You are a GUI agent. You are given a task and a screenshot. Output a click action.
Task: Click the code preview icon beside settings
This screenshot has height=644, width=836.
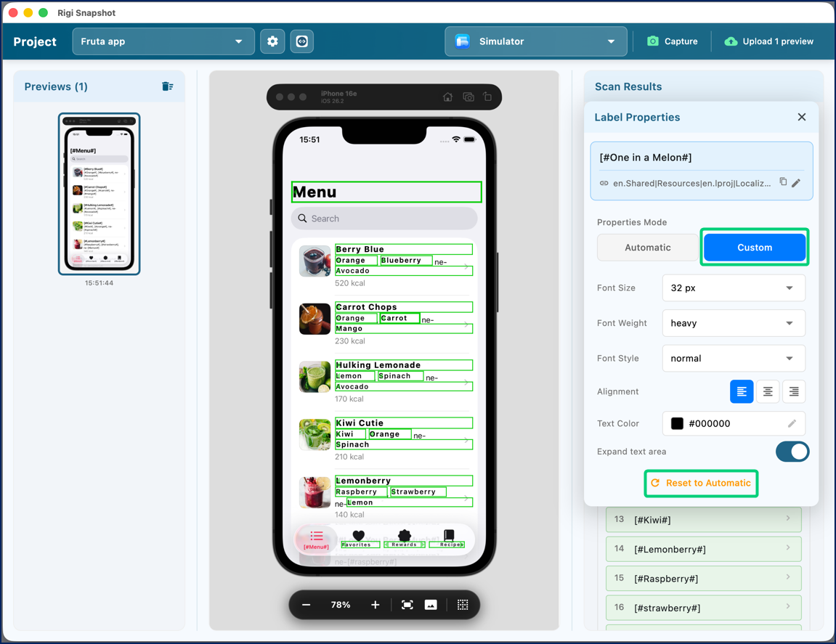[x=301, y=41]
